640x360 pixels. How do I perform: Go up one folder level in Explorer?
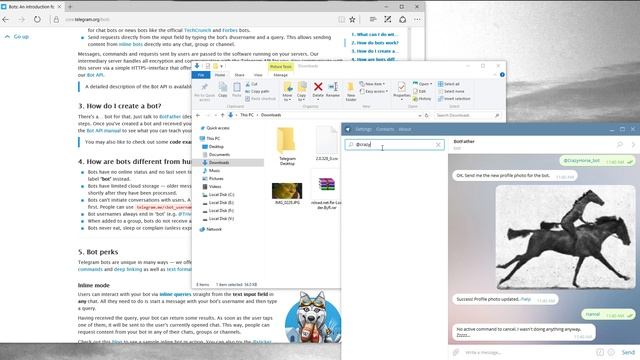coord(222,115)
